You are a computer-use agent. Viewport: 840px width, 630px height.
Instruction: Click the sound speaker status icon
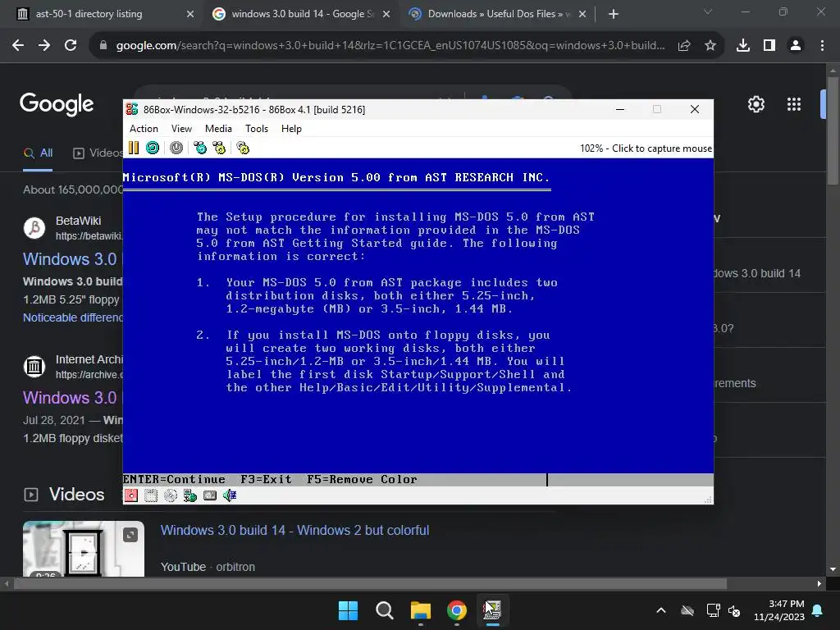[230, 495]
